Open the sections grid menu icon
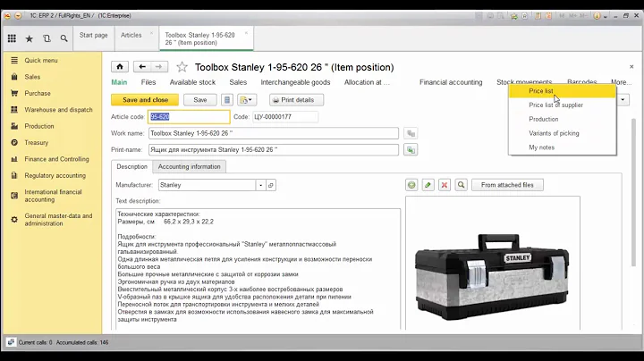Screen dimensions: 644x361 (x=12, y=38)
